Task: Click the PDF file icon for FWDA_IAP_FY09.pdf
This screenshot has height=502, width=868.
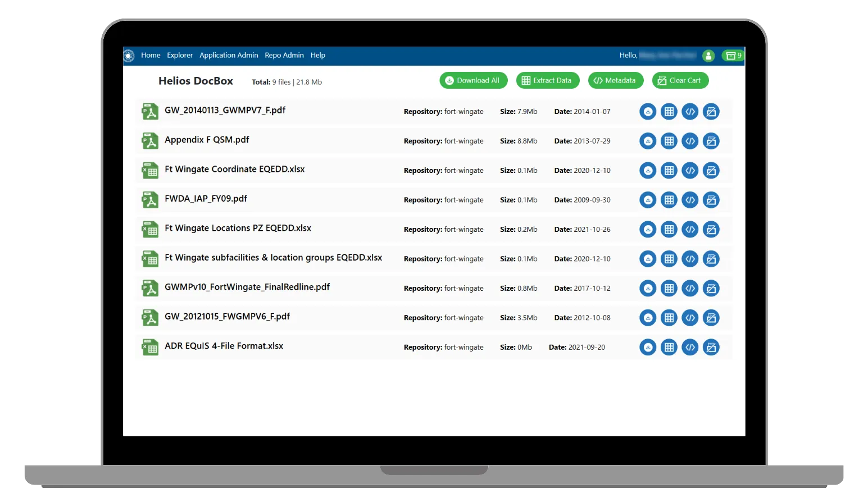Action: [x=150, y=200]
